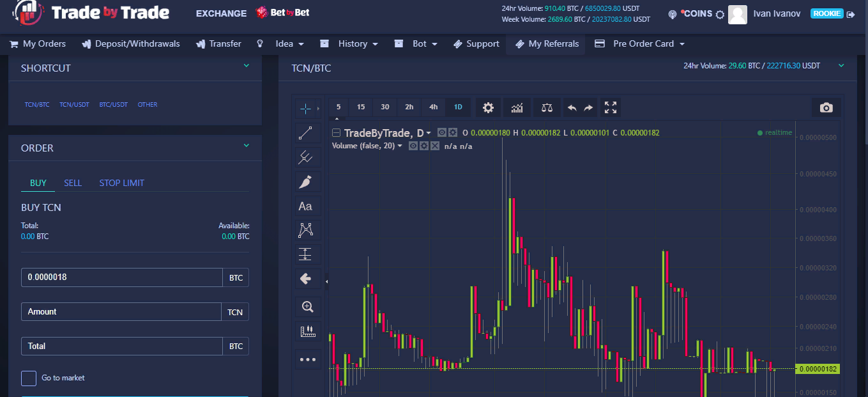868x397 pixels.
Task: Select the trend line drawing tool
Action: tap(305, 133)
